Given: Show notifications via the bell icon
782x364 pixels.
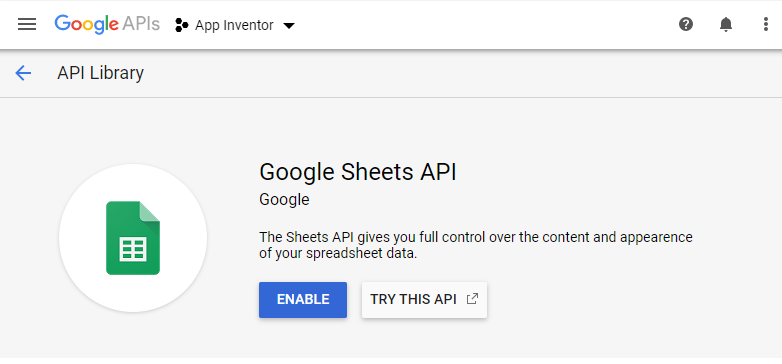Looking at the screenshot, I should (726, 24).
